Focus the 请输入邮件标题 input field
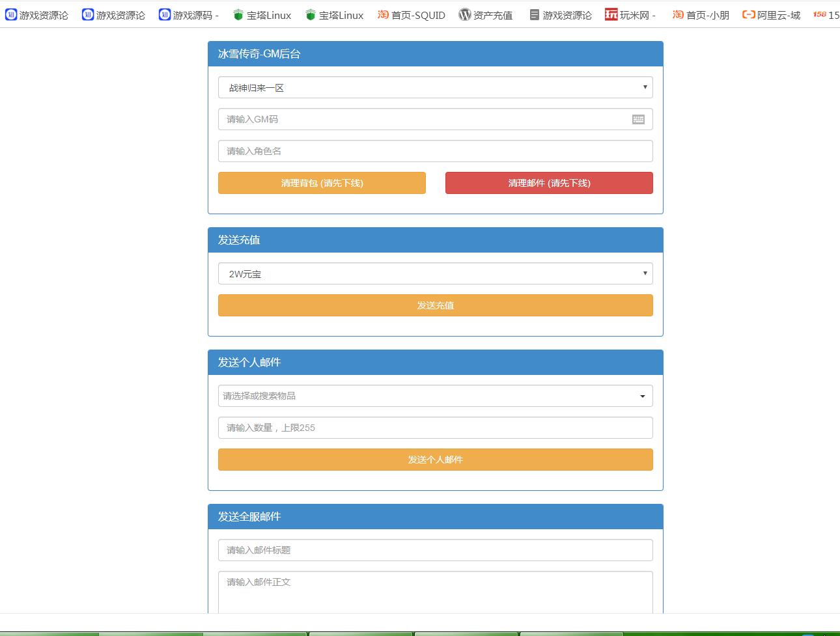This screenshot has width=840, height=636. tap(435, 550)
